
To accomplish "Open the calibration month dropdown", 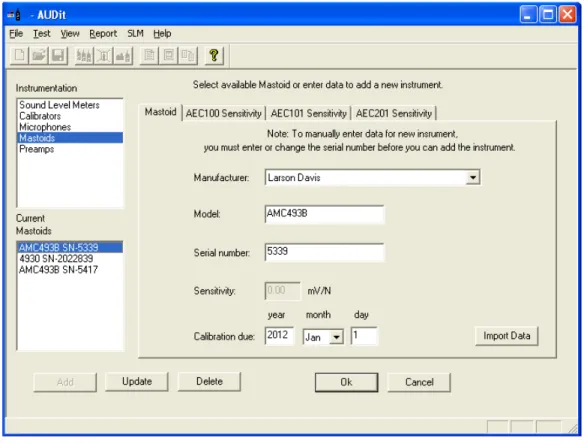I will click(336, 337).
